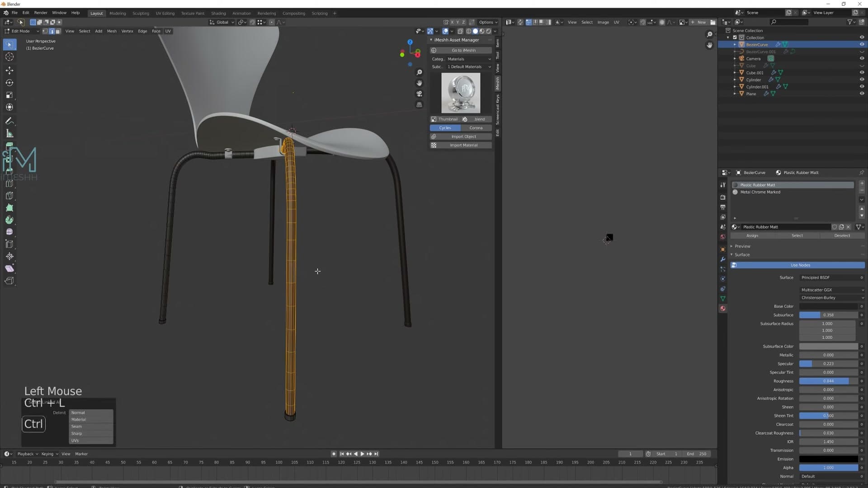
Task: Switch to the UV Editing workspace tab
Action: pos(165,13)
